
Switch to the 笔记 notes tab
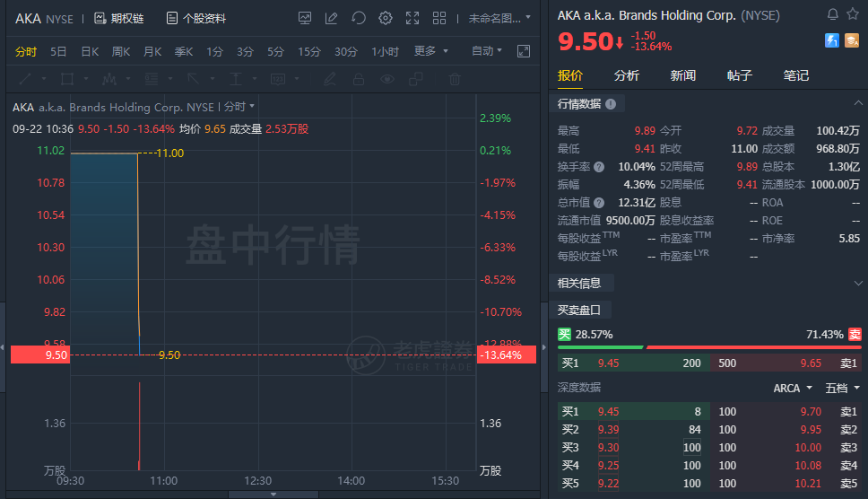796,75
